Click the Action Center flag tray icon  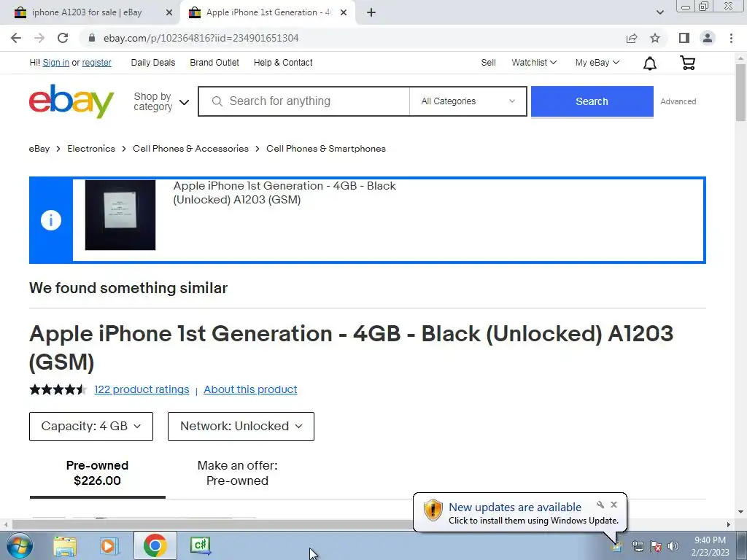[x=656, y=546]
